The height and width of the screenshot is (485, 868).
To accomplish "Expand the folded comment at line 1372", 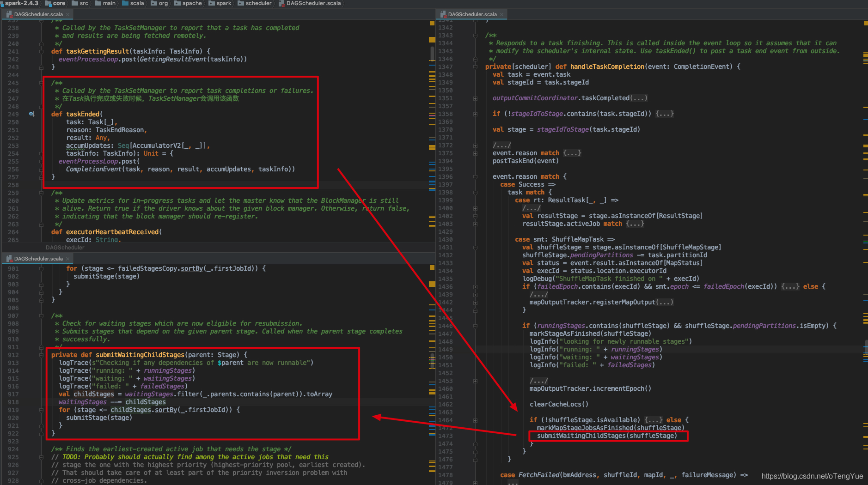I will tap(475, 145).
